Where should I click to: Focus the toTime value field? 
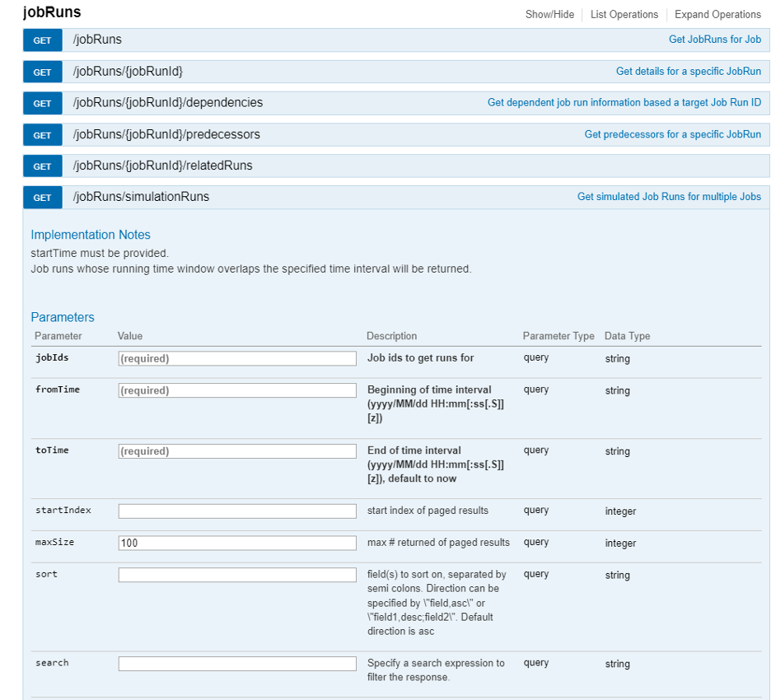[x=237, y=451]
